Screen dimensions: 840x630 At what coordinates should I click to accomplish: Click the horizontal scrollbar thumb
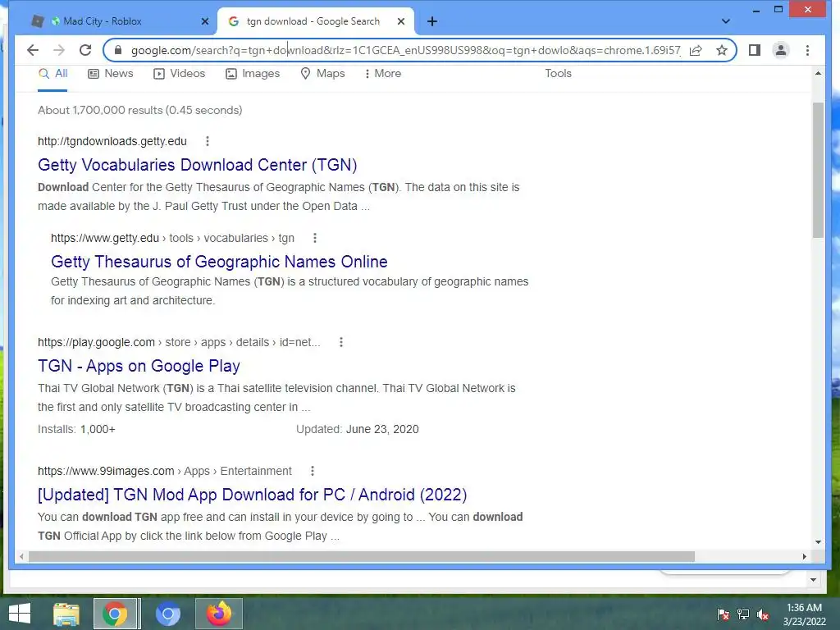click(x=362, y=557)
